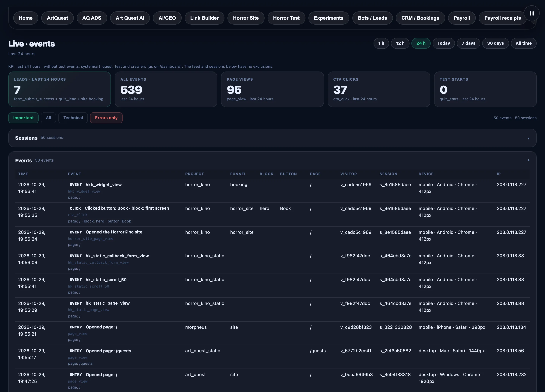Image resolution: width=545 pixels, height=392 pixels.
Task: Open the Horror Site tab
Action: (x=246, y=18)
